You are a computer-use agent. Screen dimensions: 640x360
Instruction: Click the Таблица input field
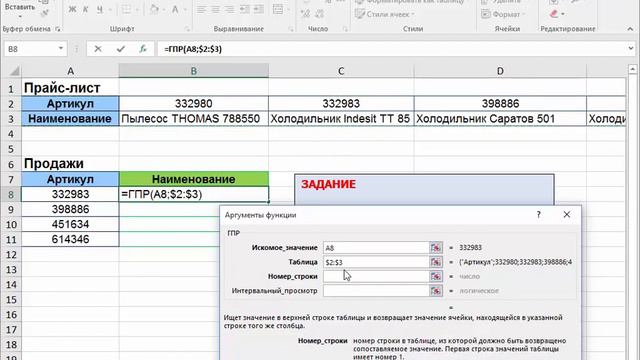[376, 262]
